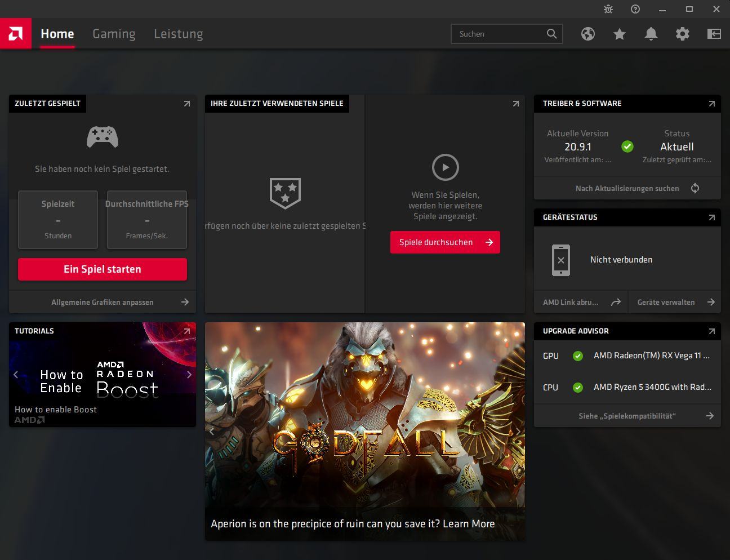Click How to enable Boost caption
Image resolution: width=730 pixels, height=560 pixels.
point(56,410)
